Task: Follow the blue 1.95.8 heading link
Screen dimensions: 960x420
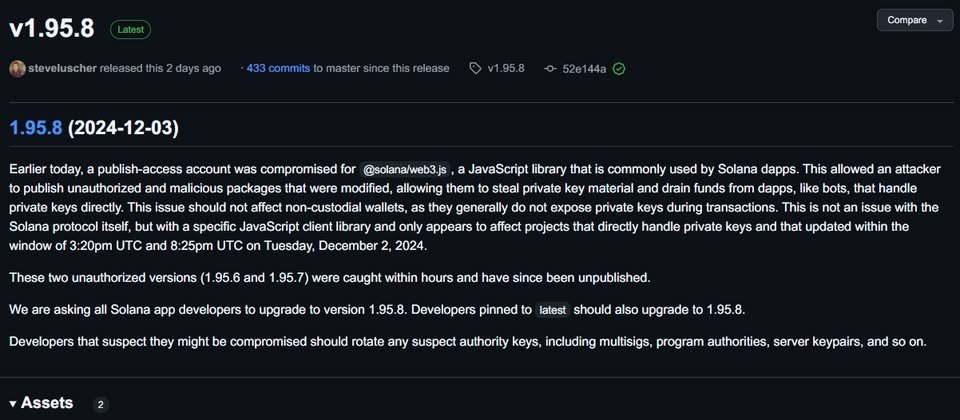Action: [x=36, y=129]
